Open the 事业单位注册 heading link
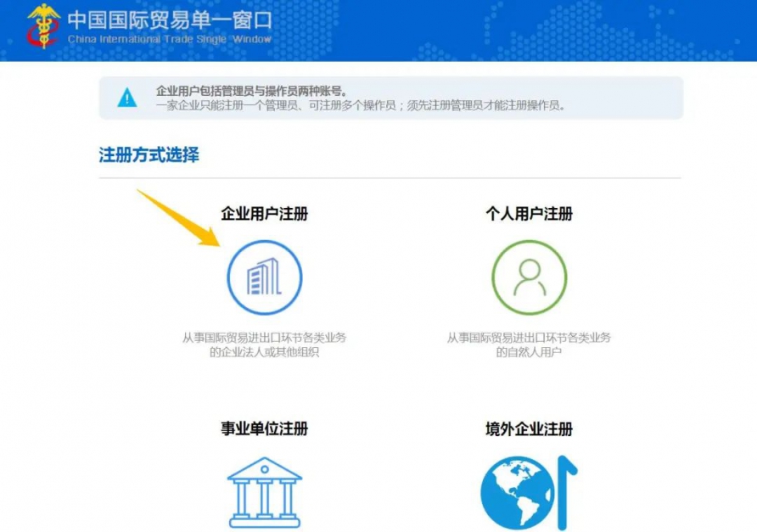 tap(265, 428)
